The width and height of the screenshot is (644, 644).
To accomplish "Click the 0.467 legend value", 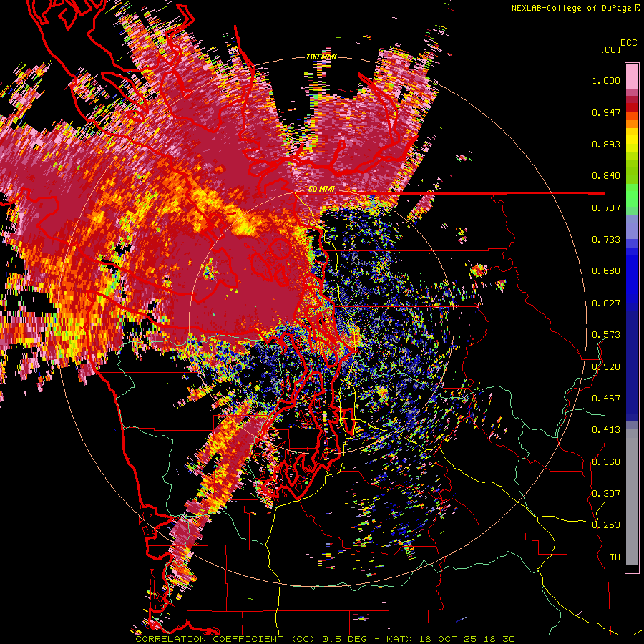I will click(x=606, y=399).
